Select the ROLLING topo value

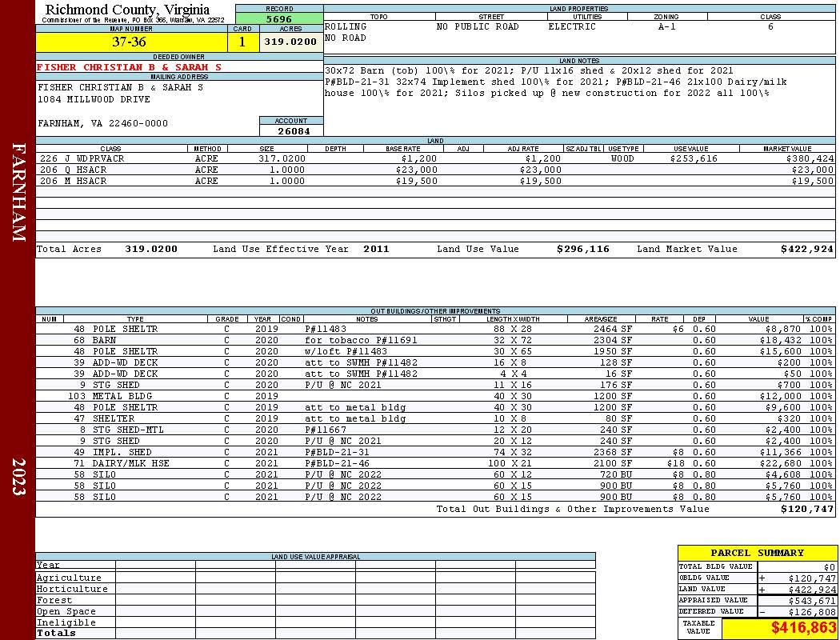(x=346, y=26)
